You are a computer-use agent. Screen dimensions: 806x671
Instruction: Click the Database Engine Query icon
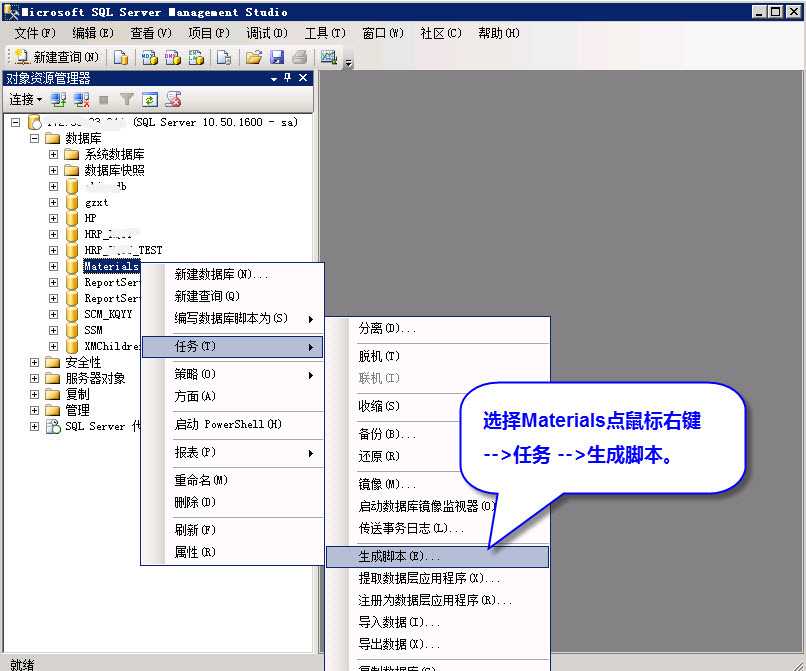[121, 57]
